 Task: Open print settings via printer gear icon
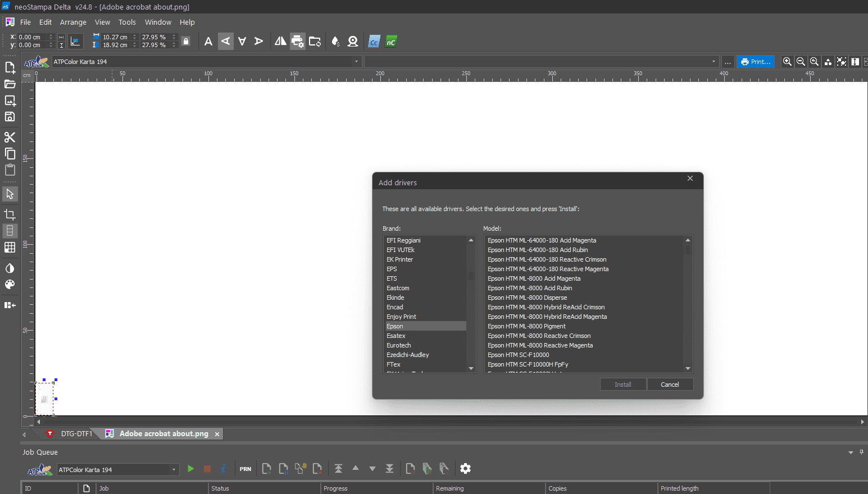298,41
